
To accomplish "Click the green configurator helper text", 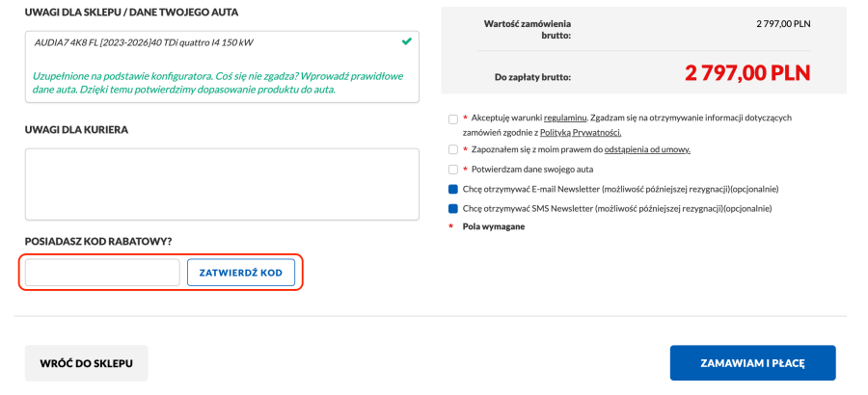I will pyautogui.click(x=217, y=82).
